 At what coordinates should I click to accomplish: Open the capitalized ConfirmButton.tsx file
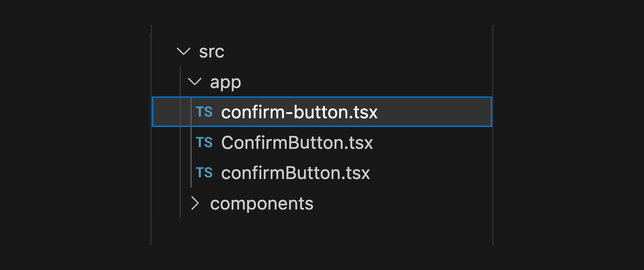pyautogui.click(x=297, y=142)
